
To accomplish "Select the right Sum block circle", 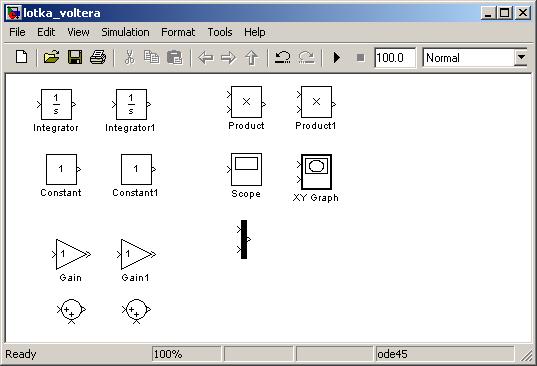I will pos(136,310).
